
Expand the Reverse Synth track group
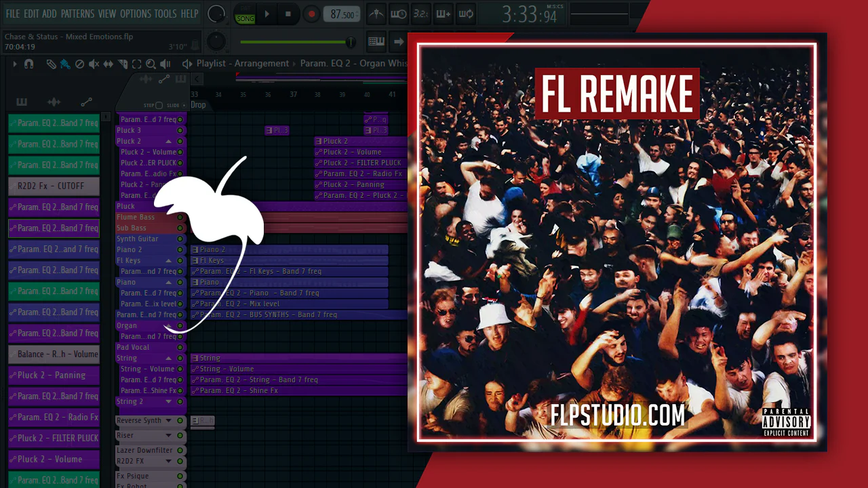coord(168,420)
